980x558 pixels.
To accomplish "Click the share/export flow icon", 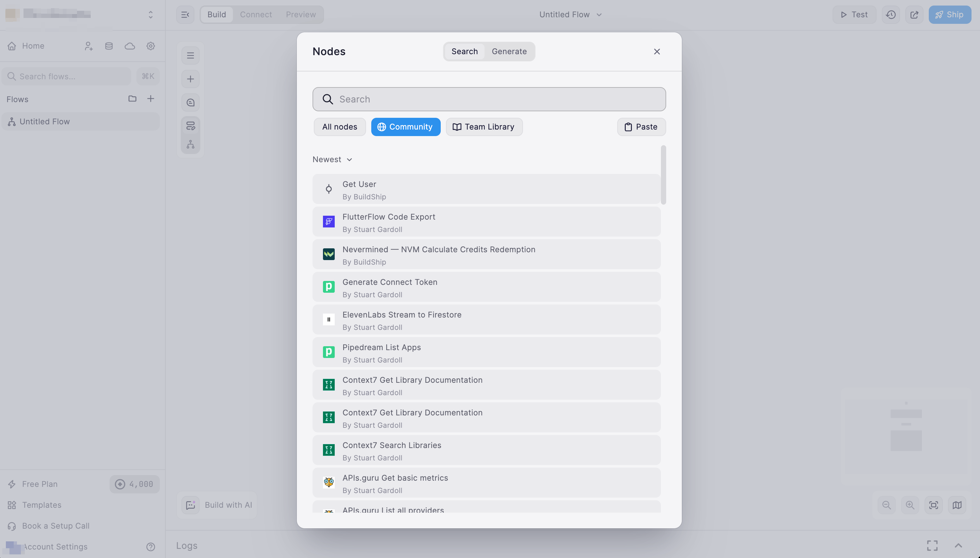I will 914,15.
